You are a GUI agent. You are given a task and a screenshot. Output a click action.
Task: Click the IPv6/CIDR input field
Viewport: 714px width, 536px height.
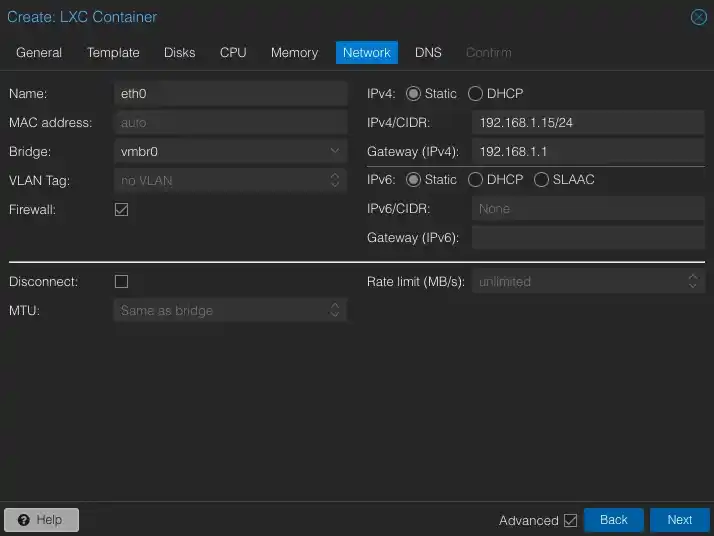[x=588, y=209]
